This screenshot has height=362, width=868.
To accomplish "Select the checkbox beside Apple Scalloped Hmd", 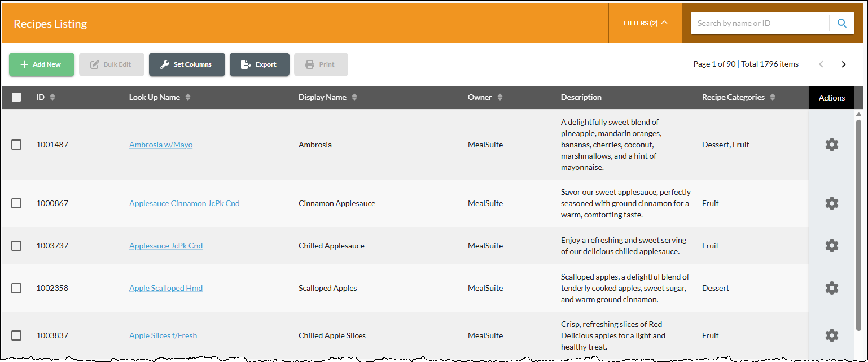I will (x=16, y=288).
